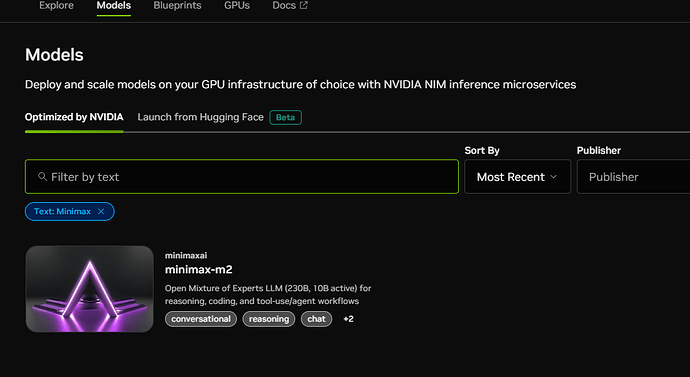Click the Publisher combo box
This screenshot has width=690, height=377.
coord(633,177)
